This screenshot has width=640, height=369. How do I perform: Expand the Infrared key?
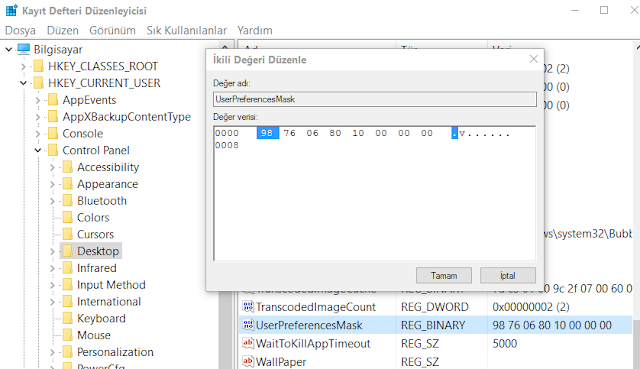pyautogui.click(x=52, y=268)
